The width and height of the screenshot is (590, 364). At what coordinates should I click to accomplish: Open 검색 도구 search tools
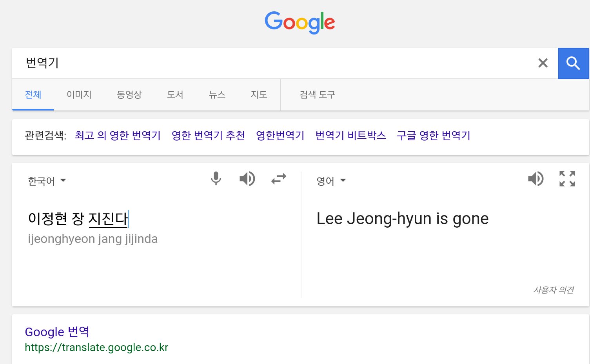click(318, 95)
